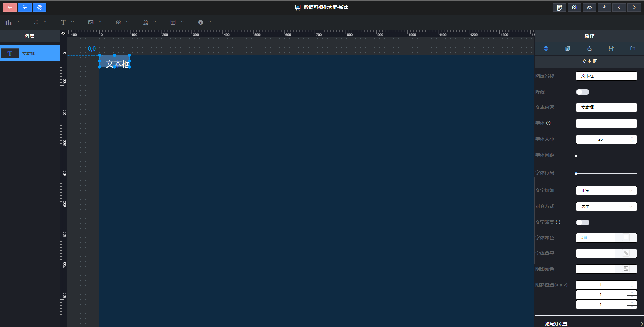The image size is (644, 327).
Task: Click the 字体间距 slider handle
Action: (x=576, y=156)
